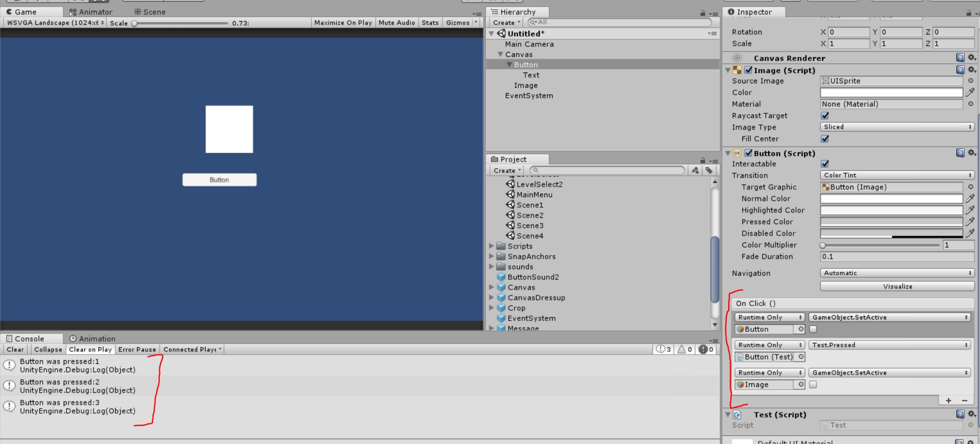
Task: Toggle Raycast Target checkbox
Action: [825, 116]
